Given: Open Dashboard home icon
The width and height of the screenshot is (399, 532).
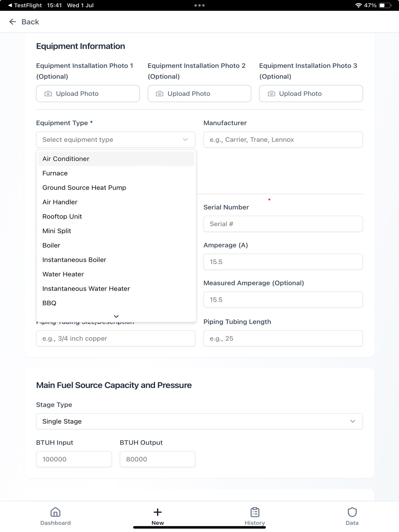Looking at the screenshot, I should pos(55,512).
